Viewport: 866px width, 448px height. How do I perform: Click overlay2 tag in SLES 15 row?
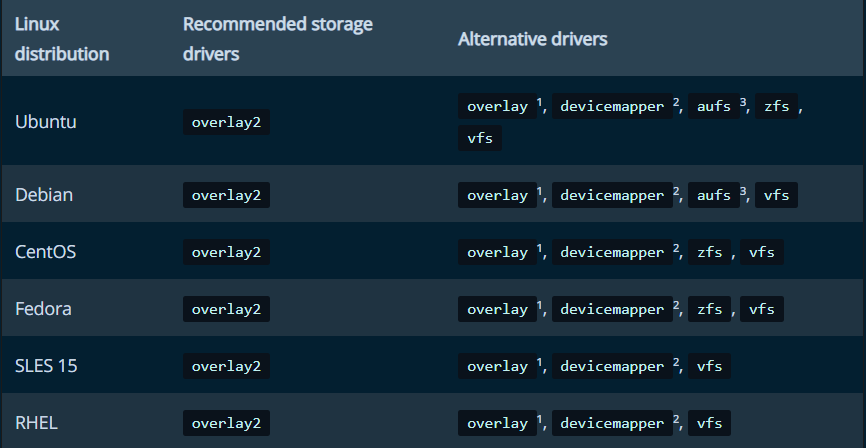click(x=226, y=366)
